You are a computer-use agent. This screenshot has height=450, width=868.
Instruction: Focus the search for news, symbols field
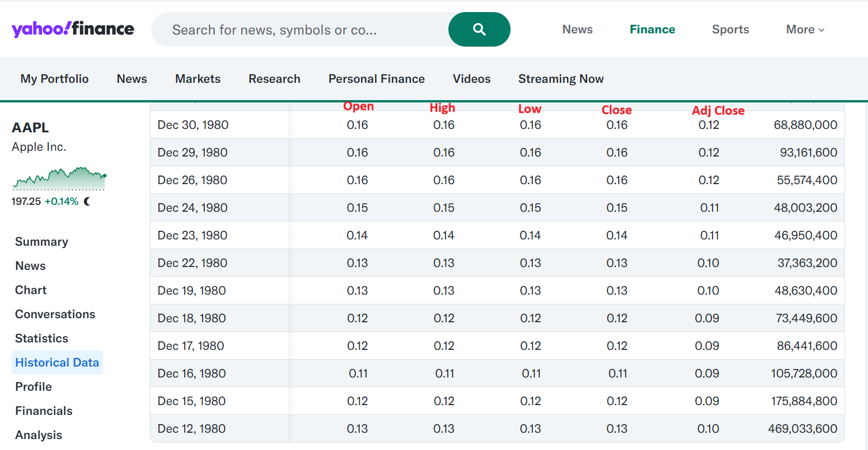coord(300,29)
